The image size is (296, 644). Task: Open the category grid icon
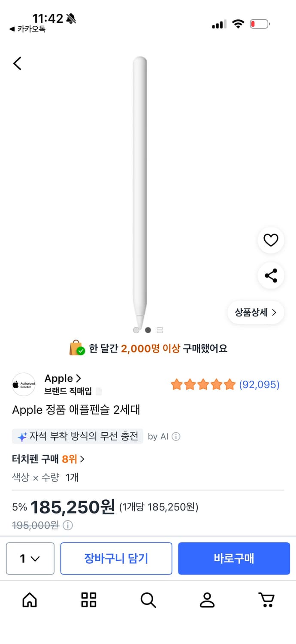[88, 601]
